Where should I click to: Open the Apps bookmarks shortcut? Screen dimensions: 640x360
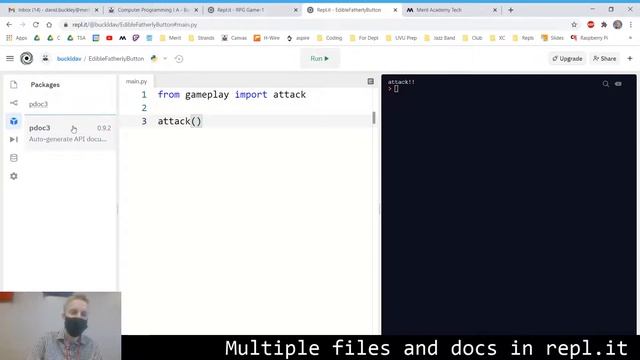(16, 38)
